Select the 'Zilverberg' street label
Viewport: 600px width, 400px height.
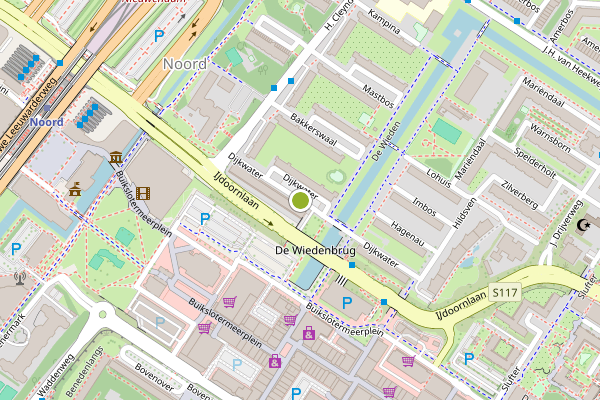click(x=520, y=195)
